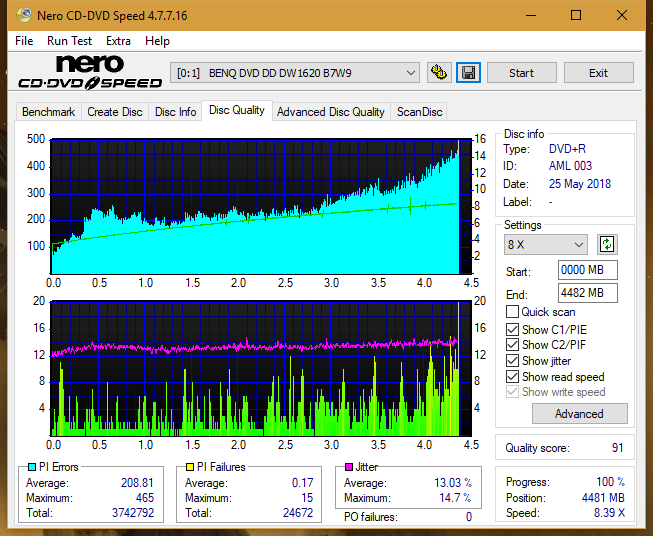Click the Start position 0000 MB field
This screenshot has width=653, height=536.
(587, 270)
